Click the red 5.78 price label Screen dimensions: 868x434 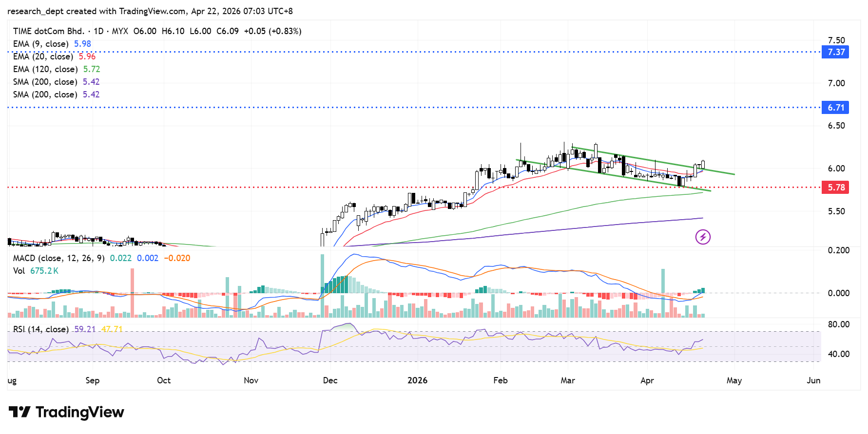836,188
